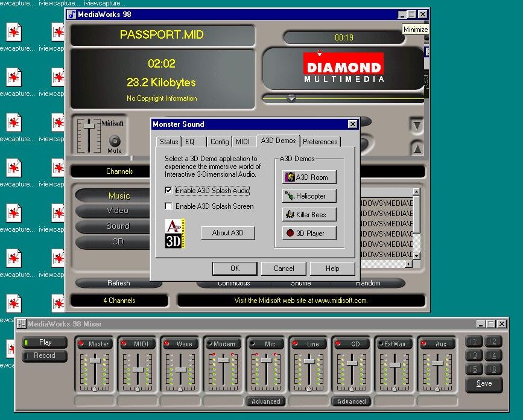Launch the A3D Room demo
The width and height of the screenshot is (523, 420).
click(309, 177)
